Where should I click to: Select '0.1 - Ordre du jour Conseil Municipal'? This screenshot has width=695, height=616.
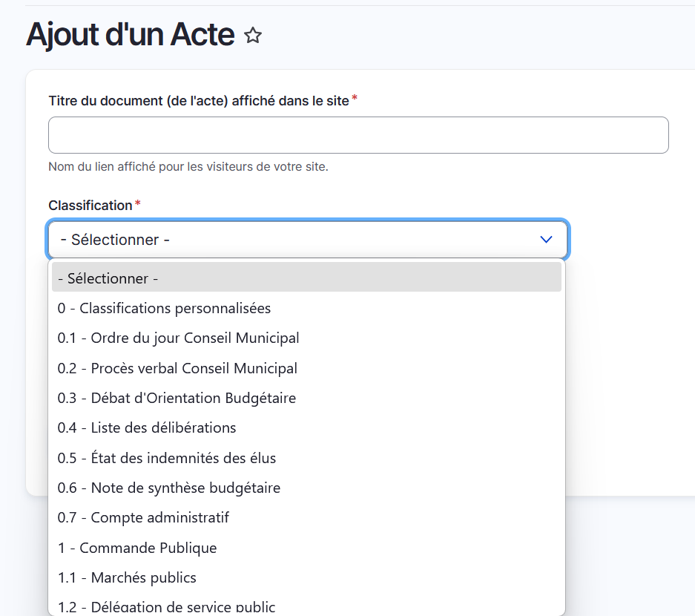(179, 338)
